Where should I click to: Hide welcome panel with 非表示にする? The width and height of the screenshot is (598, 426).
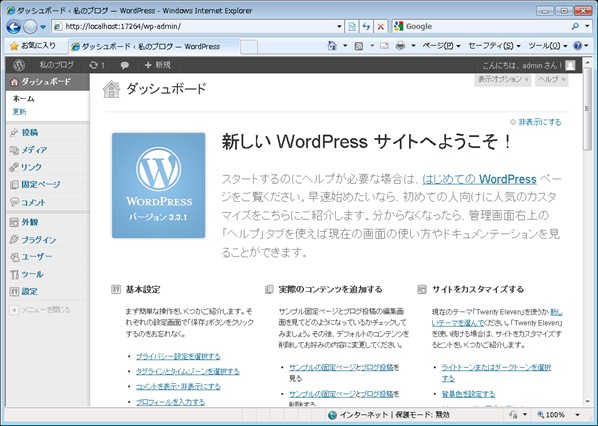click(x=535, y=122)
